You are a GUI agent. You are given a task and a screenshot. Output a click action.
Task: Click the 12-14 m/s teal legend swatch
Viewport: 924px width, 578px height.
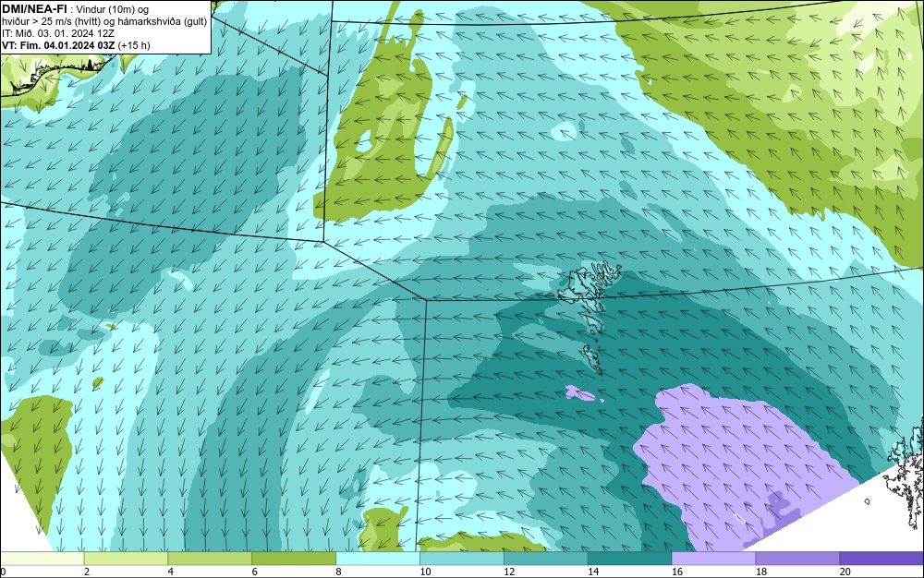click(546, 559)
